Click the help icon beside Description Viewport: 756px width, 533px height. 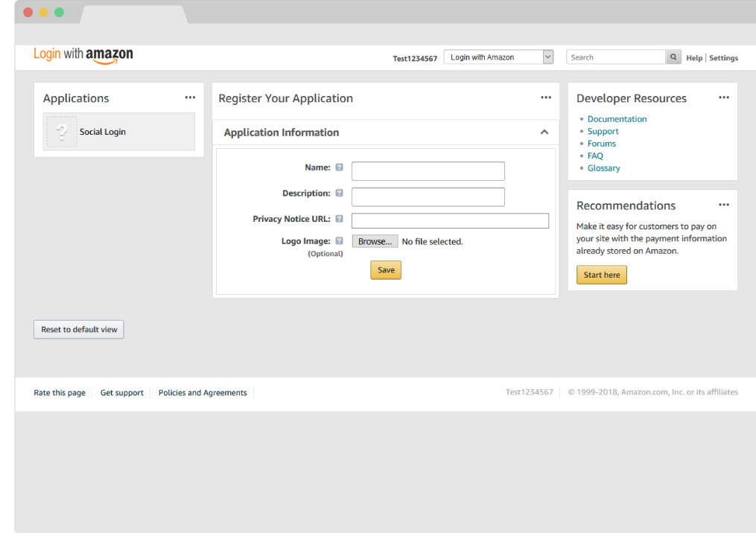(x=339, y=194)
